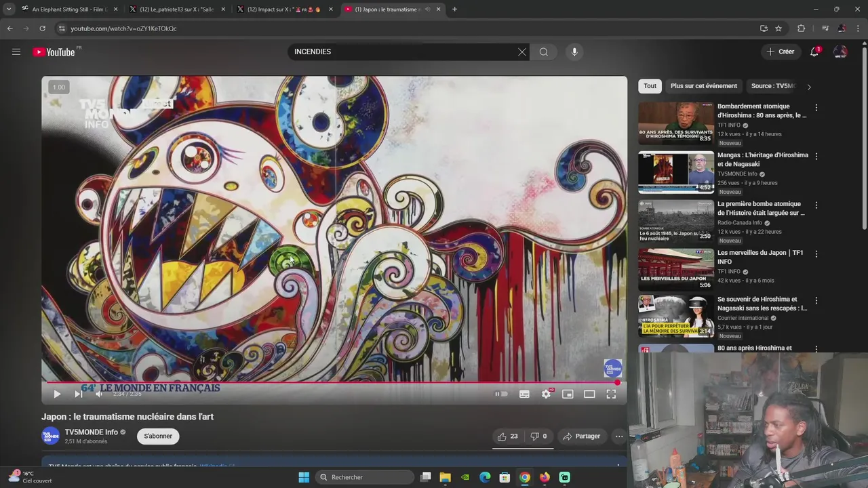This screenshot has height=488, width=868.
Task: Mute the video using the speaker icon
Action: click(99, 394)
